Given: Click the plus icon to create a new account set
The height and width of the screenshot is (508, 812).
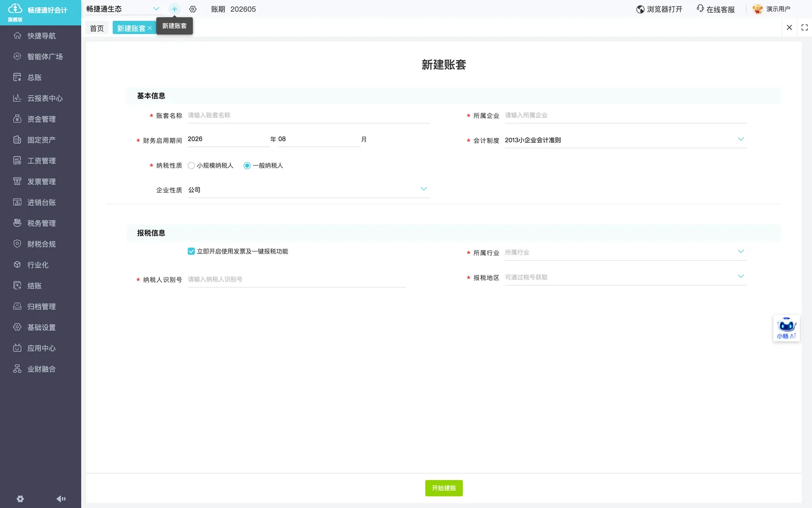Looking at the screenshot, I should click(174, 9).
